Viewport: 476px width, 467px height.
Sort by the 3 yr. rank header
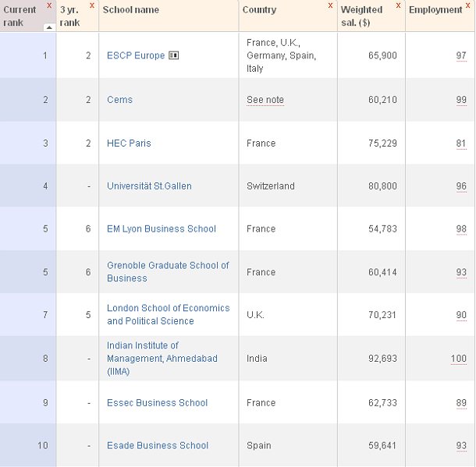coord(69,16)
